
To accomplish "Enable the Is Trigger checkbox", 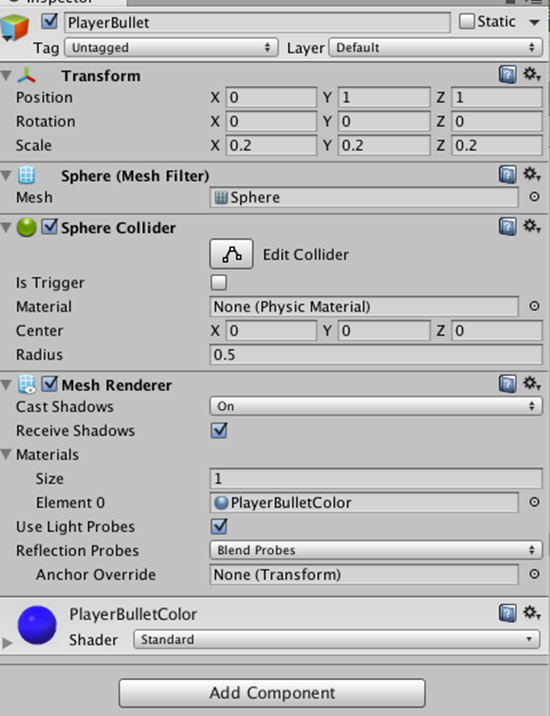I will [219, 283].
